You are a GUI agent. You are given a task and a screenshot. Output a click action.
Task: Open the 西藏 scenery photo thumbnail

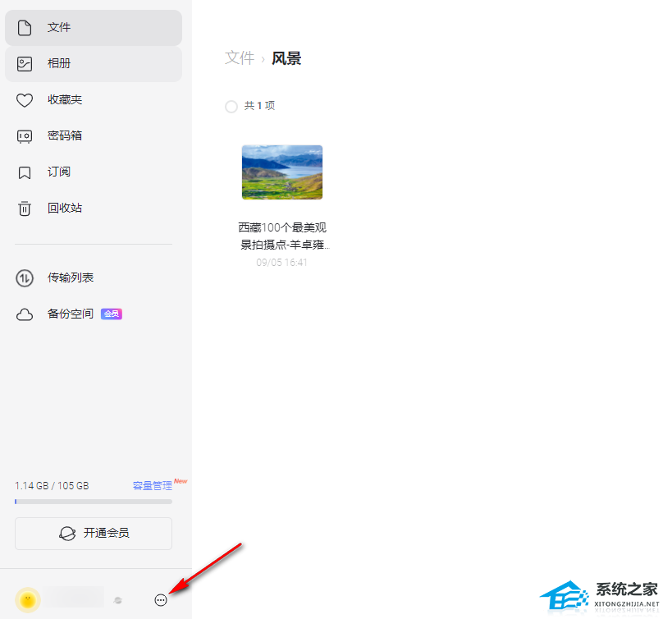click(x=282, y=172)
